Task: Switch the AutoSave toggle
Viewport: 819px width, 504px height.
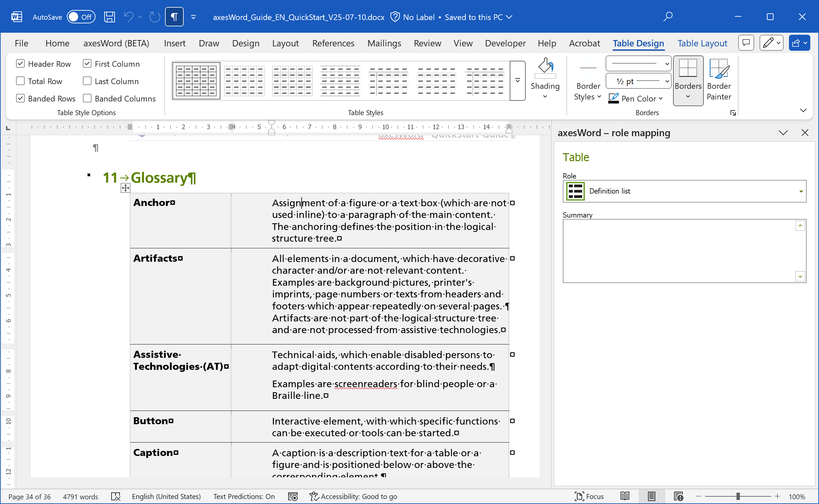Action: click(x=81, y=17)
